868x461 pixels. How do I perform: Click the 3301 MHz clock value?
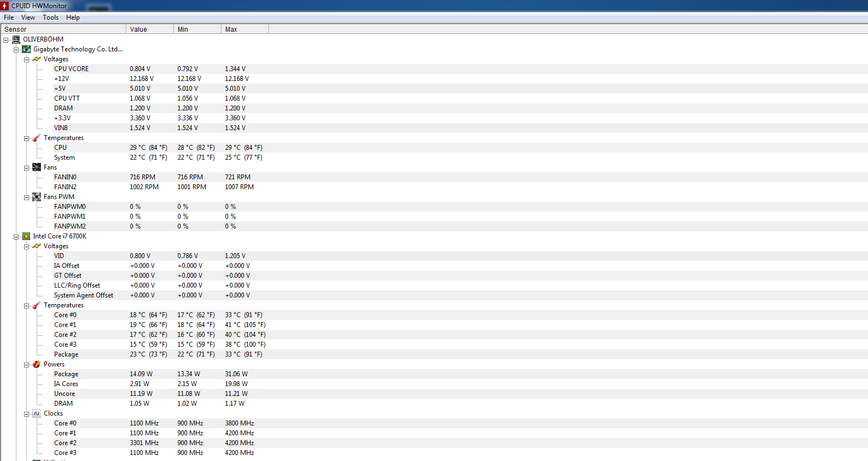(144, 443)
